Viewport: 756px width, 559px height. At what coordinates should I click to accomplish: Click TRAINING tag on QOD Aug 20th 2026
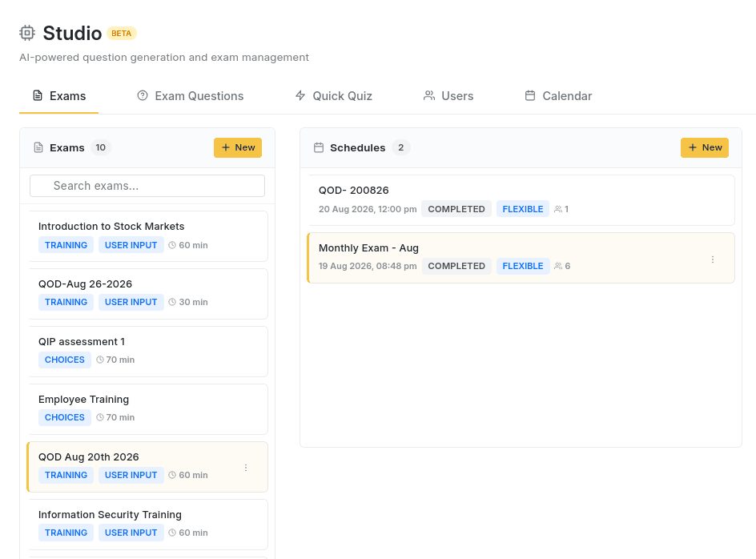click(x=66, y=475)
